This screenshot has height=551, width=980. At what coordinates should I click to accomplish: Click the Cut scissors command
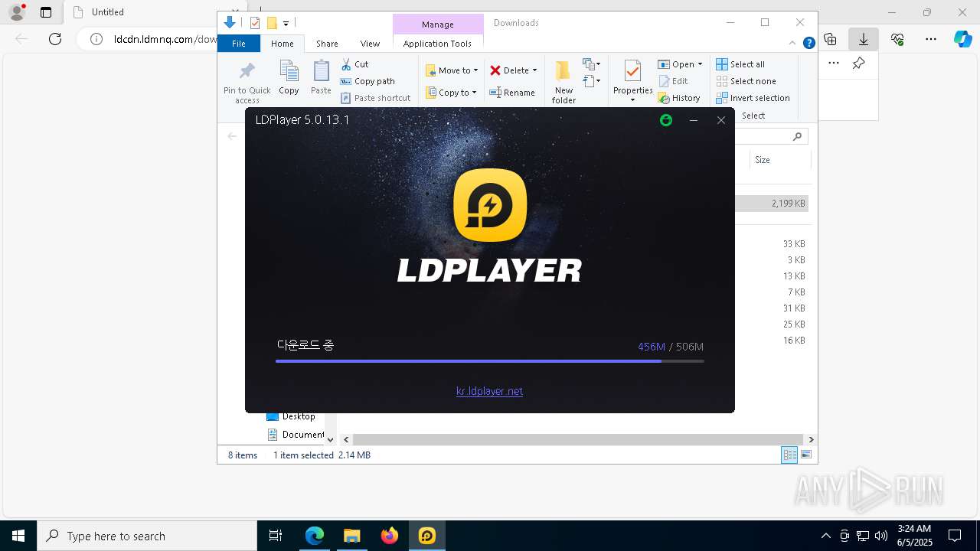tap(354, 64)
